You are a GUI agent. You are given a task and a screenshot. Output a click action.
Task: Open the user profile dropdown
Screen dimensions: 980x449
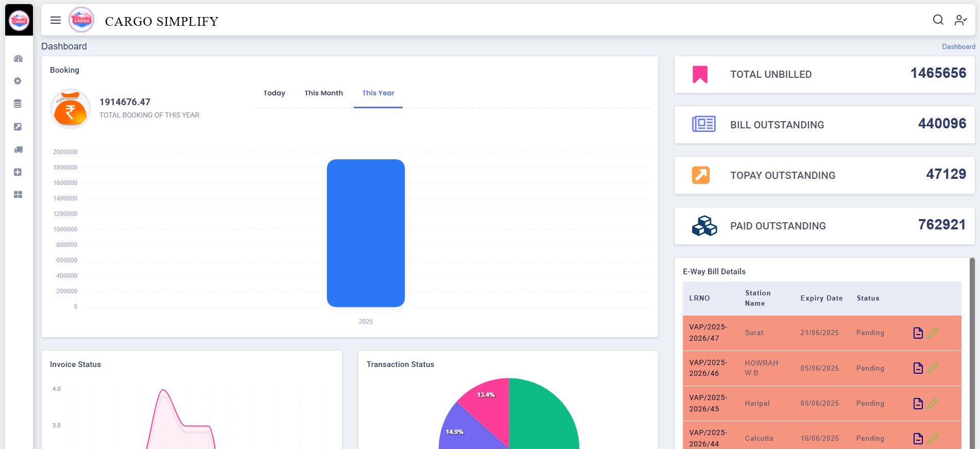coord(960,20)
